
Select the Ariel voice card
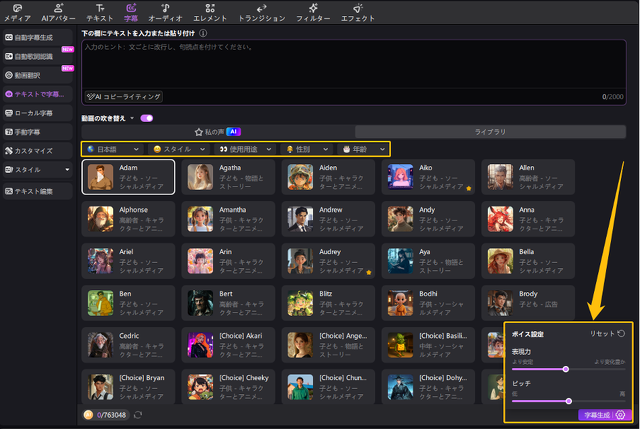click(128, 261)
